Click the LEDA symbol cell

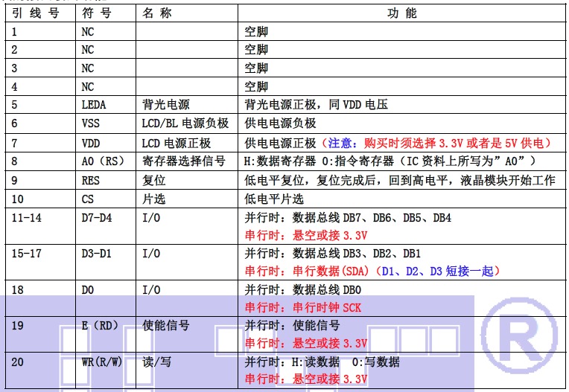(x=94, y=105)
